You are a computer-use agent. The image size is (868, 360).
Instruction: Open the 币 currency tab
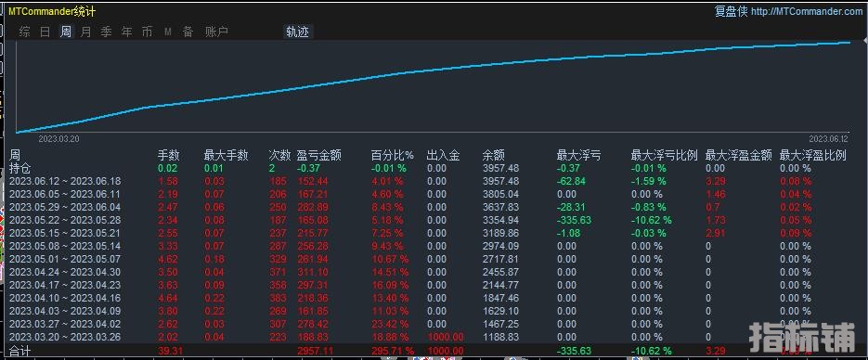(147, 32)
